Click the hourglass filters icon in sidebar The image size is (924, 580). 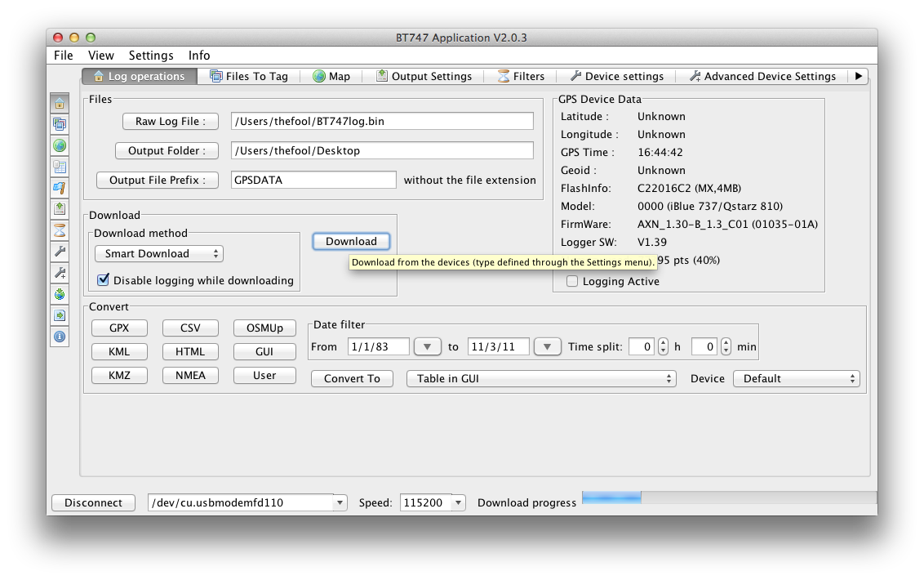(60, 230)
